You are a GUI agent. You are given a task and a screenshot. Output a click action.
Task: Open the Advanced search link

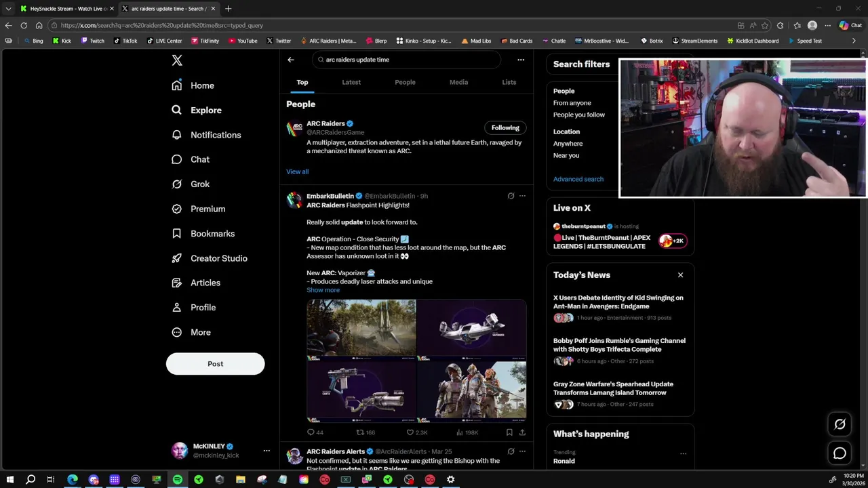point(578,179)
